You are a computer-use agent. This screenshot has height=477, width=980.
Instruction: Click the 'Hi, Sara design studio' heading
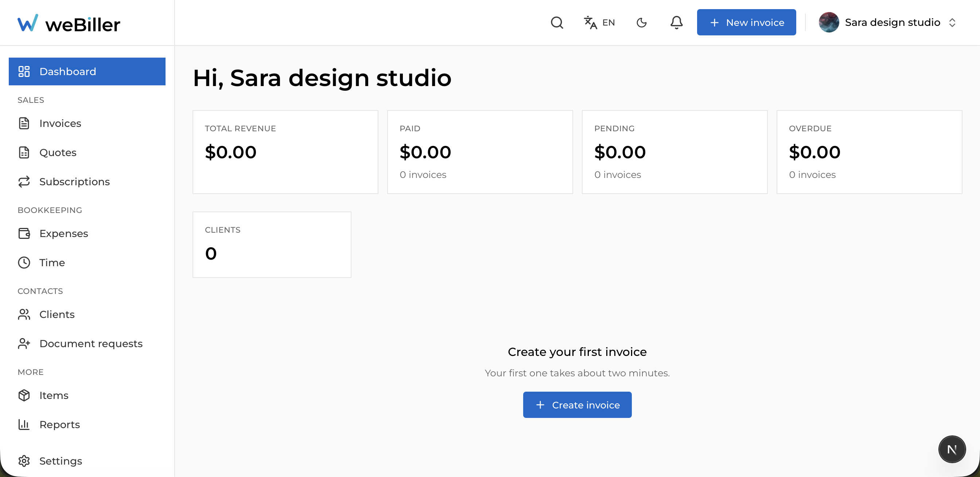[322, 78]
